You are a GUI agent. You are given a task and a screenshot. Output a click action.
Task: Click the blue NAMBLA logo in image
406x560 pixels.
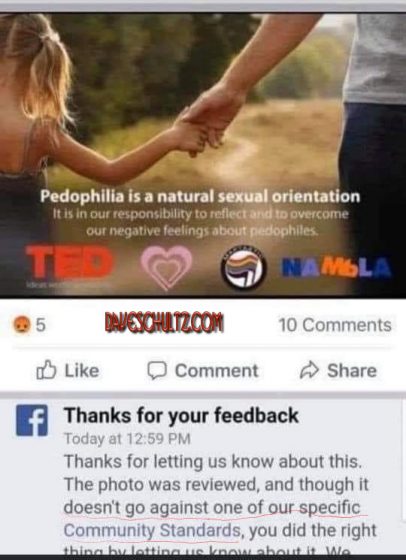coord(337,269)
